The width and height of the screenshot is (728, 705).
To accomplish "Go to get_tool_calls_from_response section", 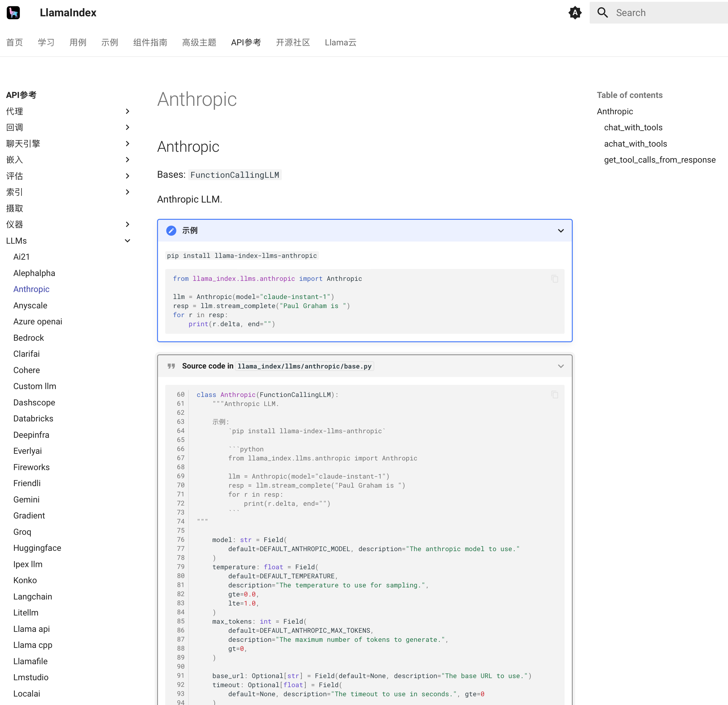I will tap(659, 160).
